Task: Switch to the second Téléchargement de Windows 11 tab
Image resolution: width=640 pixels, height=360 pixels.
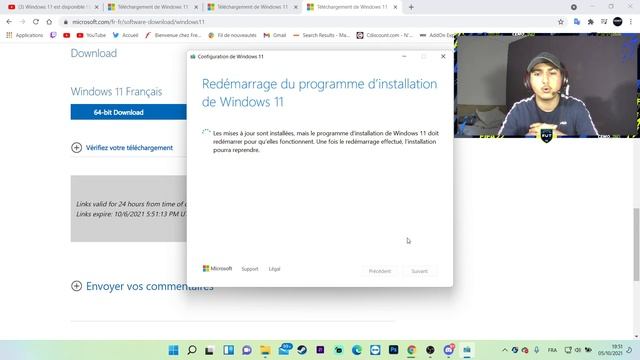Action: tap(252, 7)
